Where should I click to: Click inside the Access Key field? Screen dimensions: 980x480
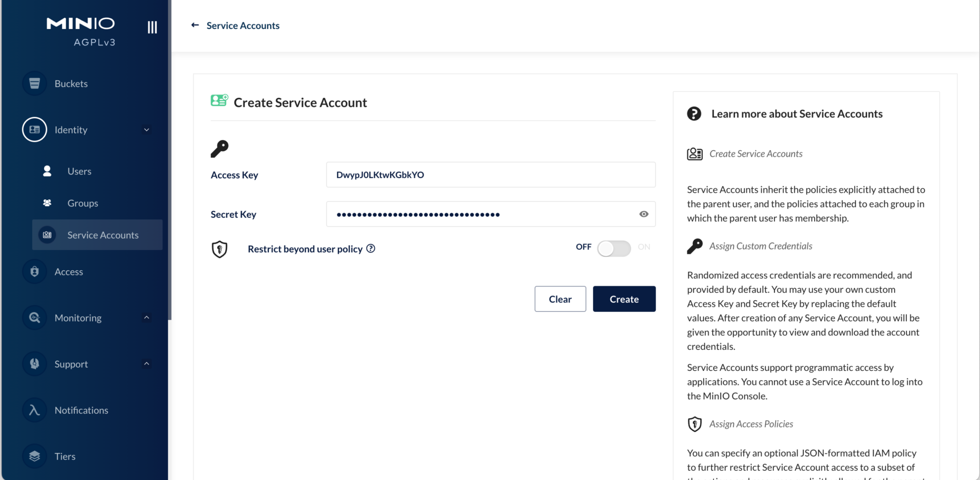491,175
